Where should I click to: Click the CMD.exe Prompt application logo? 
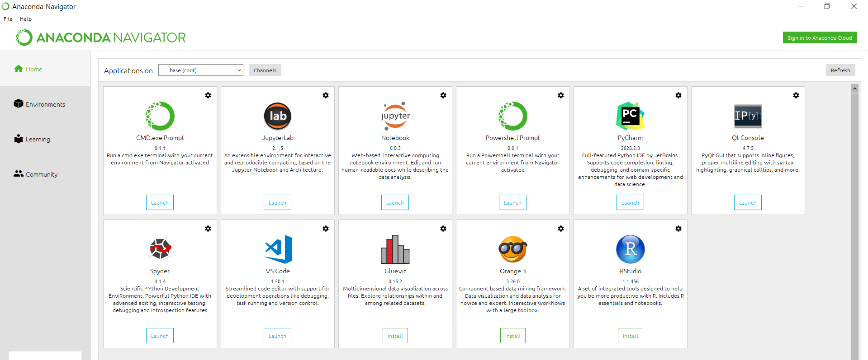click(160, 116)
